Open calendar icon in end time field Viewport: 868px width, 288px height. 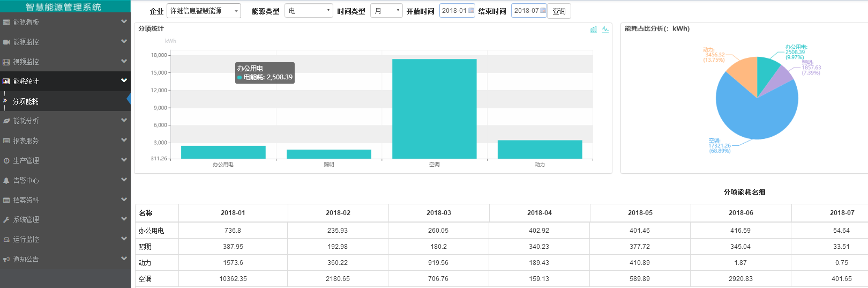click(543, 11)
